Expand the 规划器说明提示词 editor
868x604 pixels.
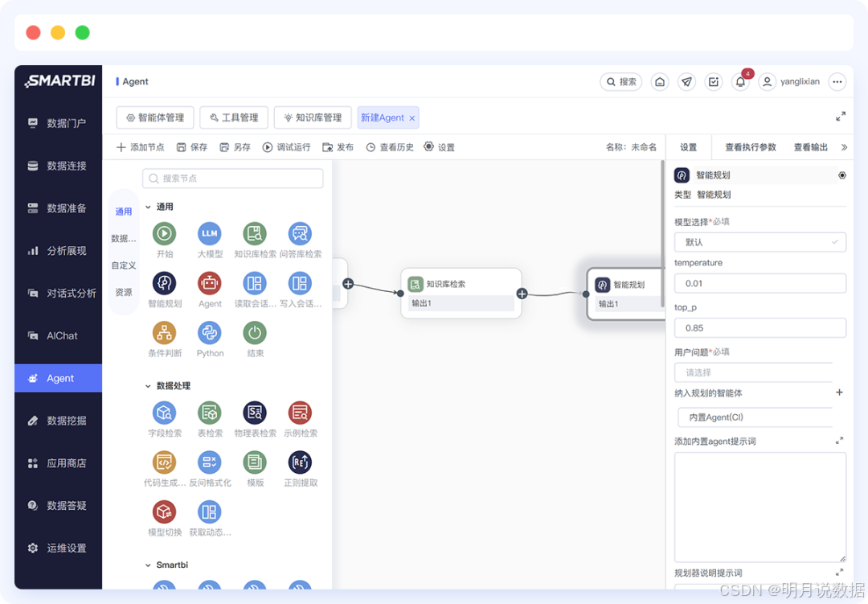839,573
